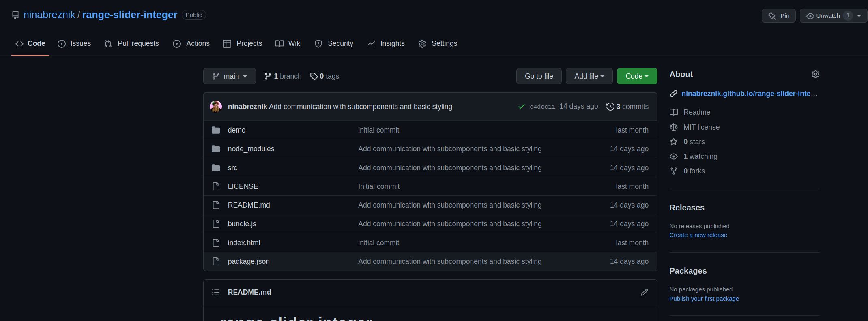Viewport: 868px width, 321px height.
Task: Open the Wiki tab
Action: point(288,43)
